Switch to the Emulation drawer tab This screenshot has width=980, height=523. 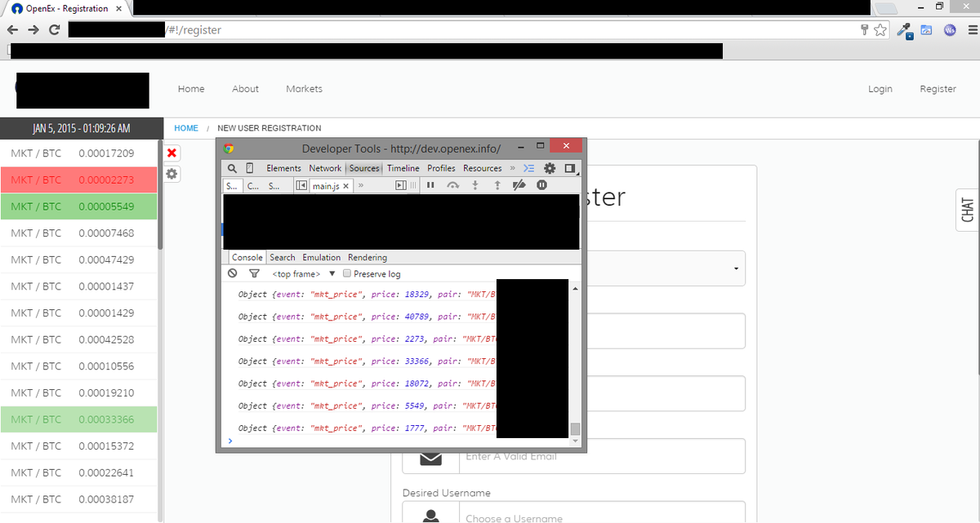(321, 257)
